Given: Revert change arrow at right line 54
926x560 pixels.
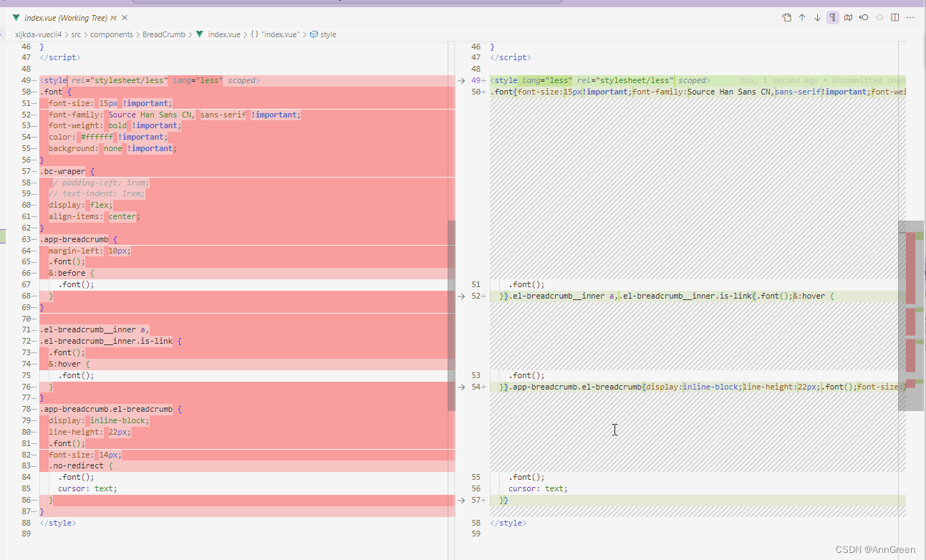Looking at the screenshot, I should tap(461, 387).
